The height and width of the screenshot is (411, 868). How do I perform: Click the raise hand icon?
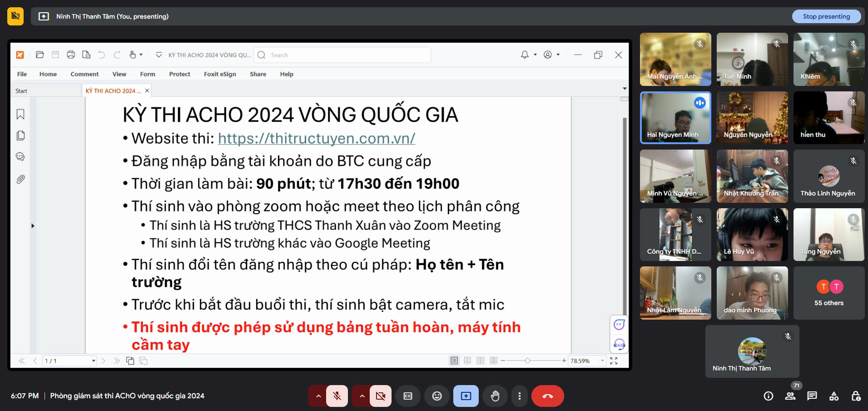coord(495,396)
